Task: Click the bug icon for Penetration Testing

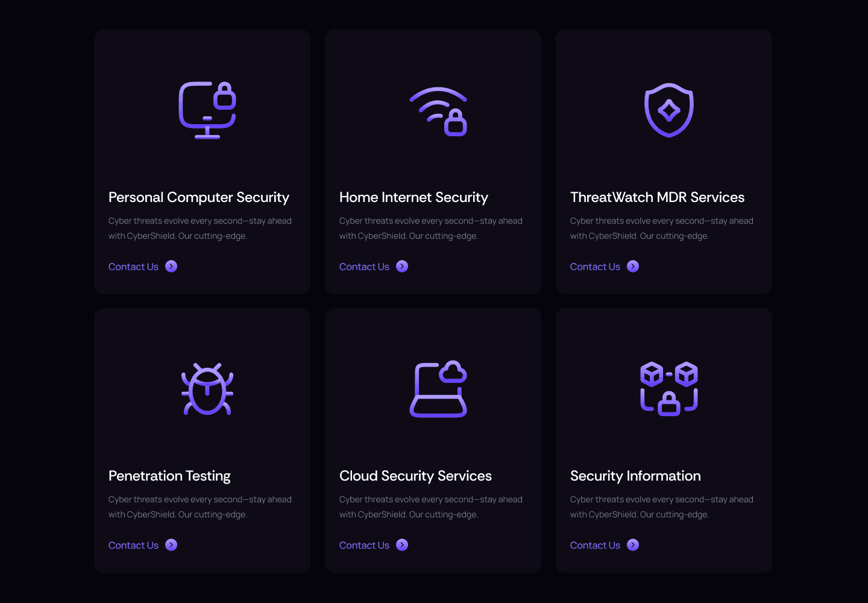Action: [x=207, y=389]
